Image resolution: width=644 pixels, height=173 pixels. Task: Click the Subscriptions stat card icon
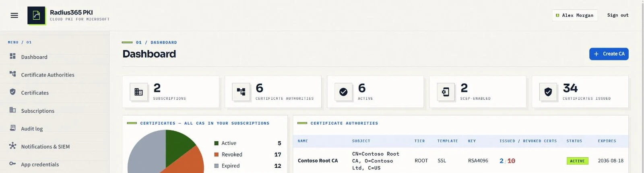point(138,92)
